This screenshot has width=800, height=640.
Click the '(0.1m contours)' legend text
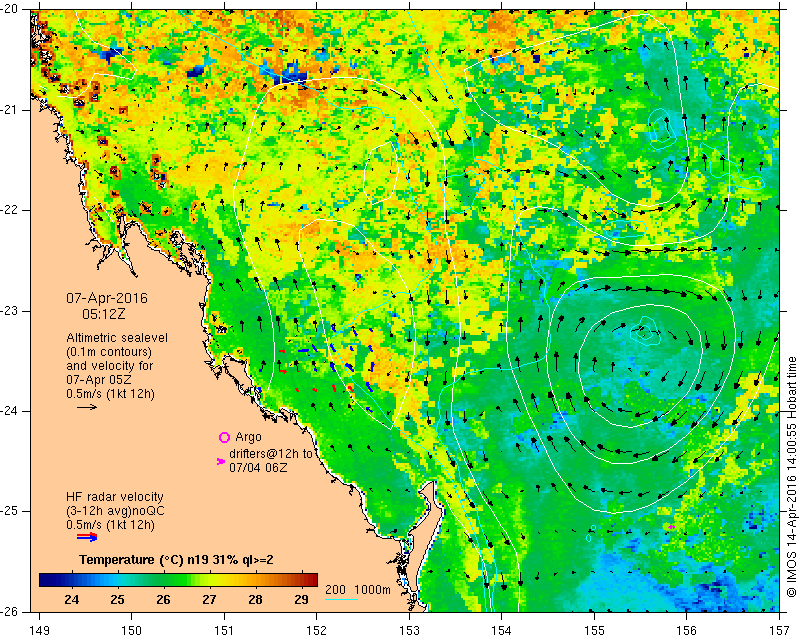109,352
